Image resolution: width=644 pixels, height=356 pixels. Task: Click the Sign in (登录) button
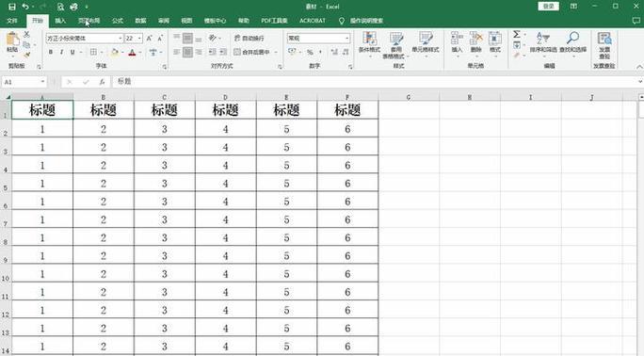(x=548, y=7)
